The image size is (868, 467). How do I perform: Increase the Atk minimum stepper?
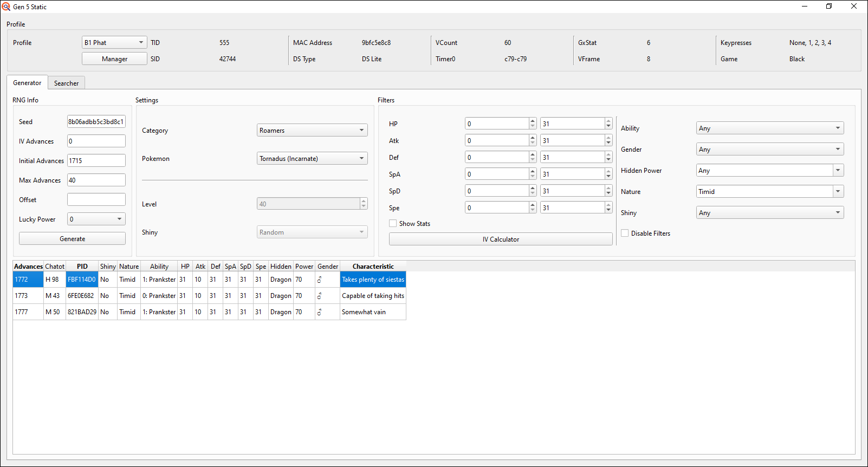coord(533,138)
